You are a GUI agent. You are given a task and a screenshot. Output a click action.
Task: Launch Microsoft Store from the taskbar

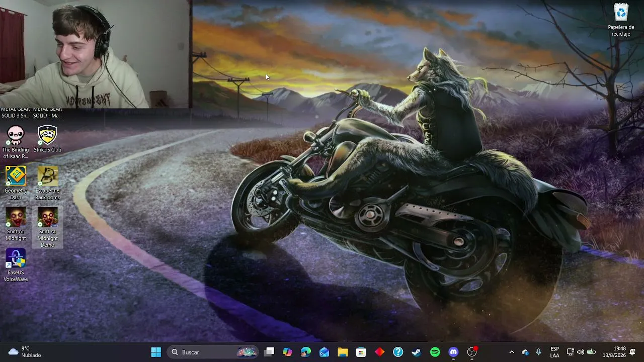pyautogui.click(x=361, y=352)
